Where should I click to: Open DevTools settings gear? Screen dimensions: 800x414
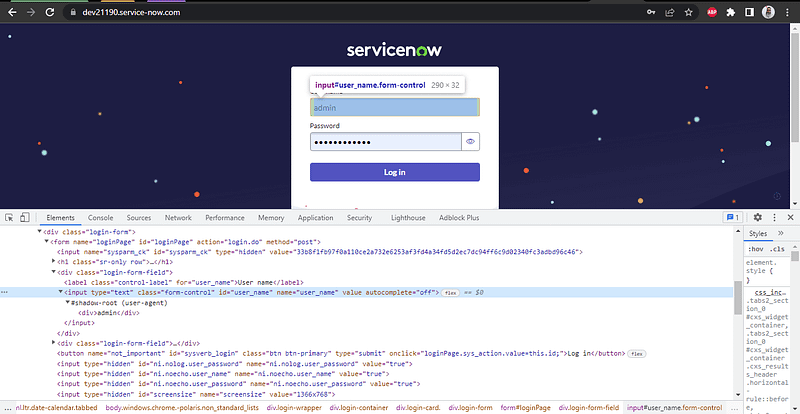point(758,217)
